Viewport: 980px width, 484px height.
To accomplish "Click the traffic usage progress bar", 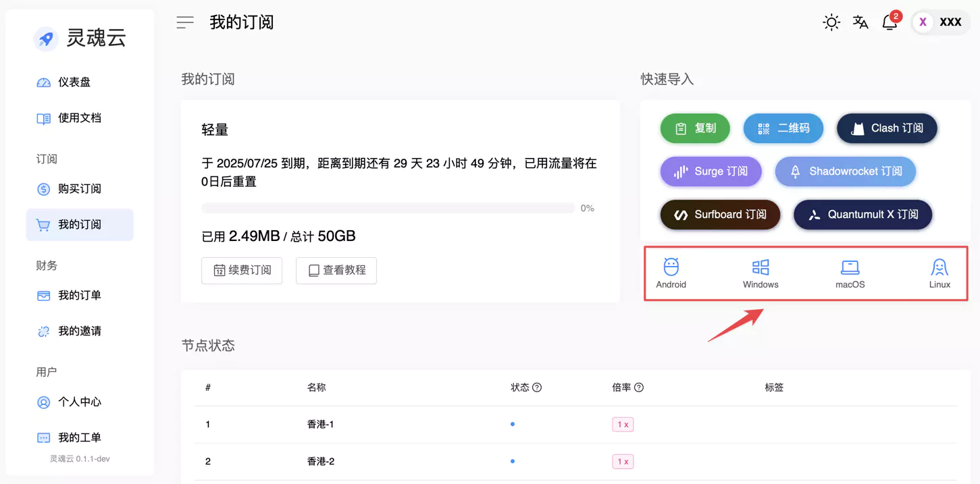I will 388,209.
